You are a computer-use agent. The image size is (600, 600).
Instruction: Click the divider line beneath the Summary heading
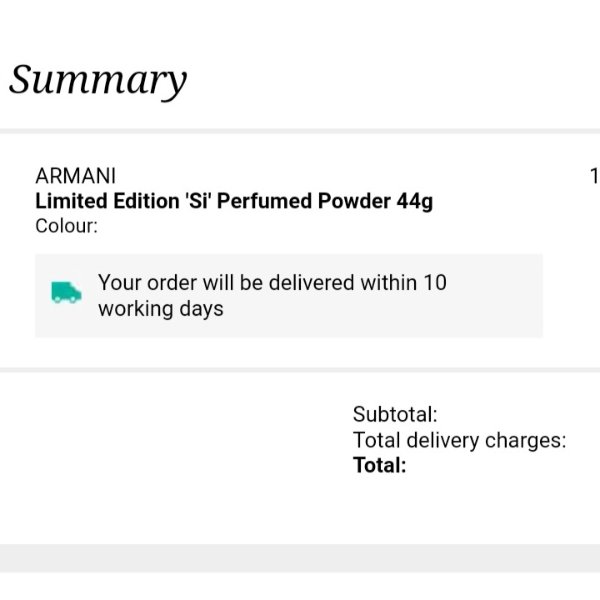(300, 131)
